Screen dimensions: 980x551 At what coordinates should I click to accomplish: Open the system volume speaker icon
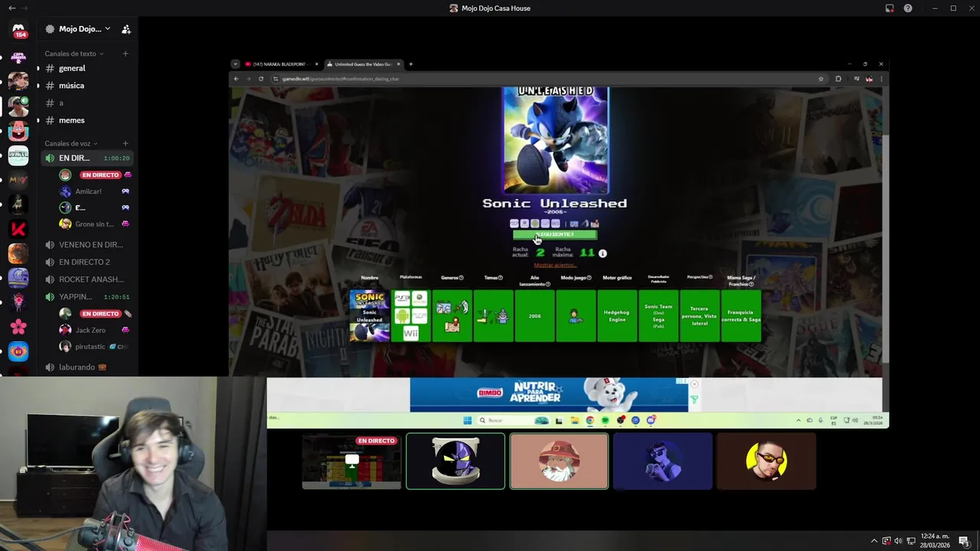pos(898,541)
